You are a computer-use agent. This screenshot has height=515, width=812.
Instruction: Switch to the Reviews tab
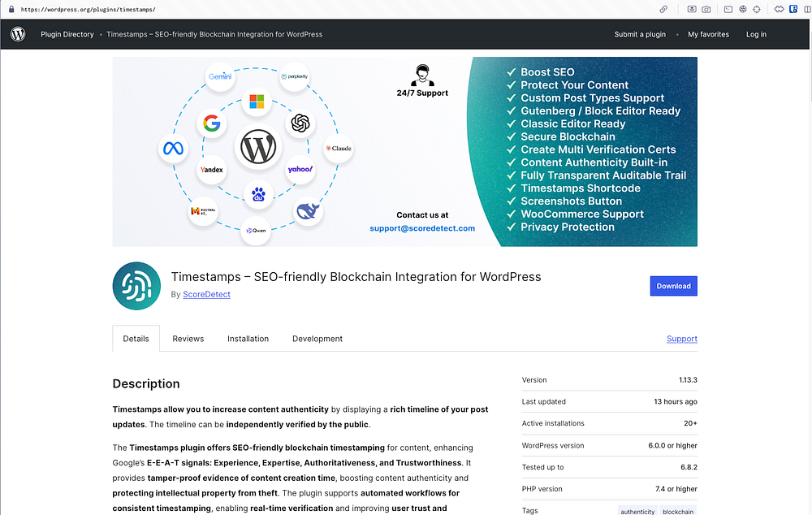point(188,339)
